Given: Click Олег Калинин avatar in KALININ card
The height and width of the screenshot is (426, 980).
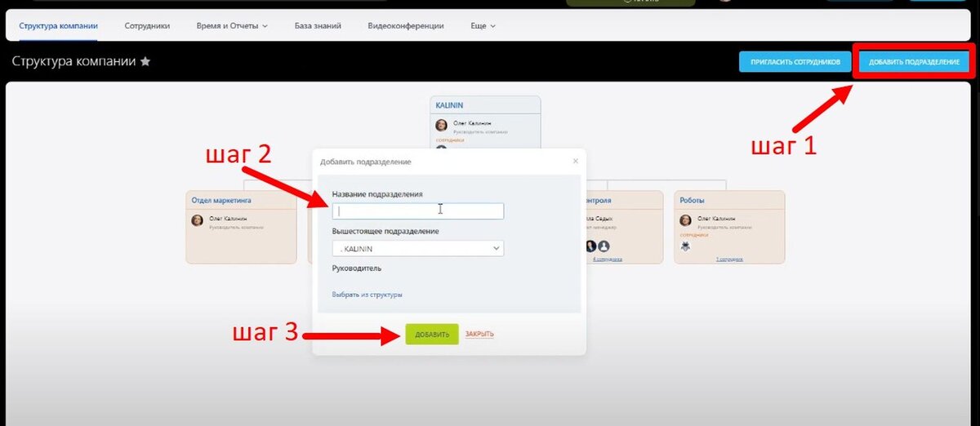Looking at the screenshot, I should pos(441,125).
